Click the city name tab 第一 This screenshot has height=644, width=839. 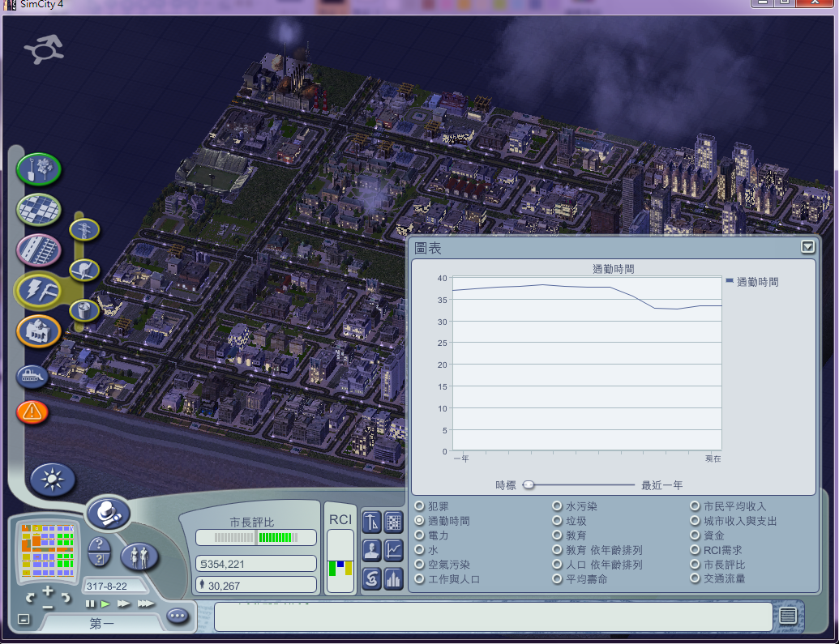tap(101, 623)
